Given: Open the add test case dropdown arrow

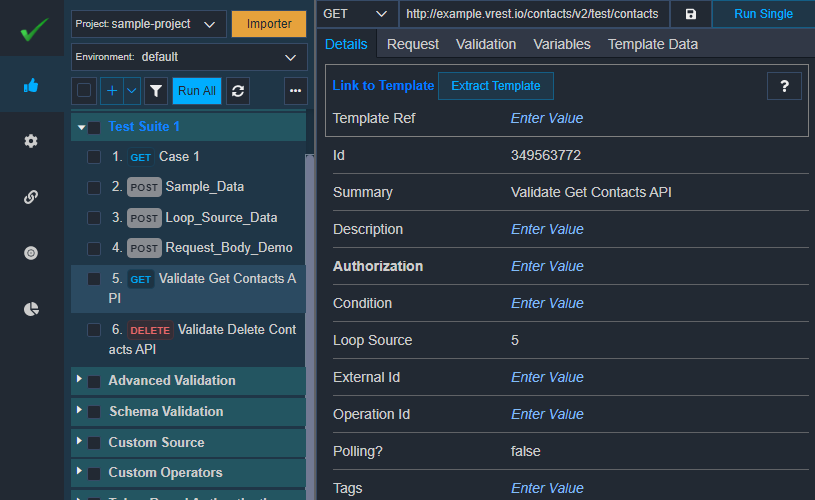Looking at the screenshot, I should tap(132, 91).
